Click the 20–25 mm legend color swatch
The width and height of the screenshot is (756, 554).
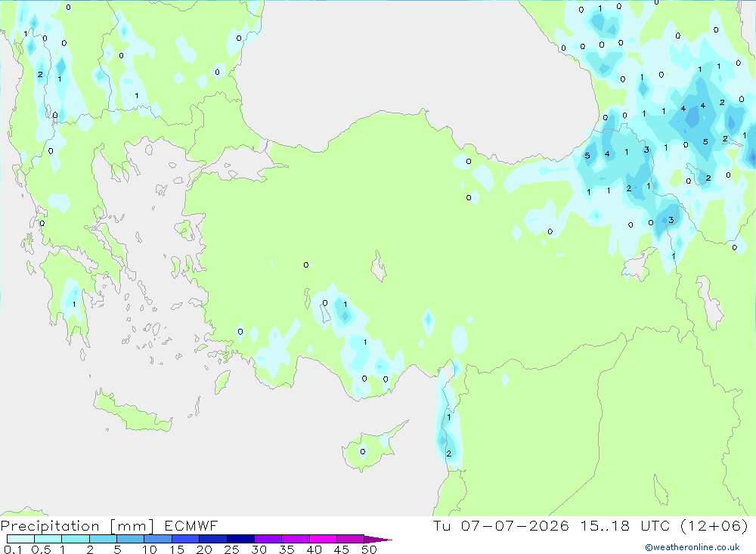coord(213,539)
